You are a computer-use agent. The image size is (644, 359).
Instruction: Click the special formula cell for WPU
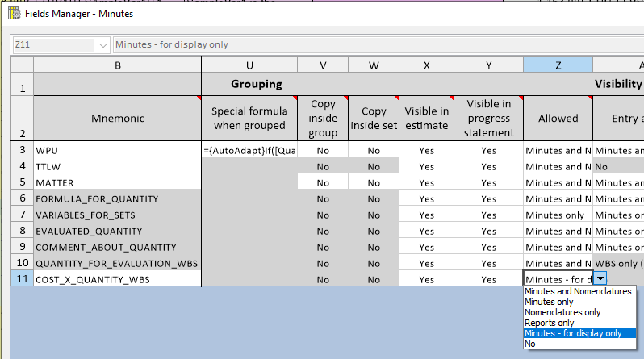[x=249, y=150]
